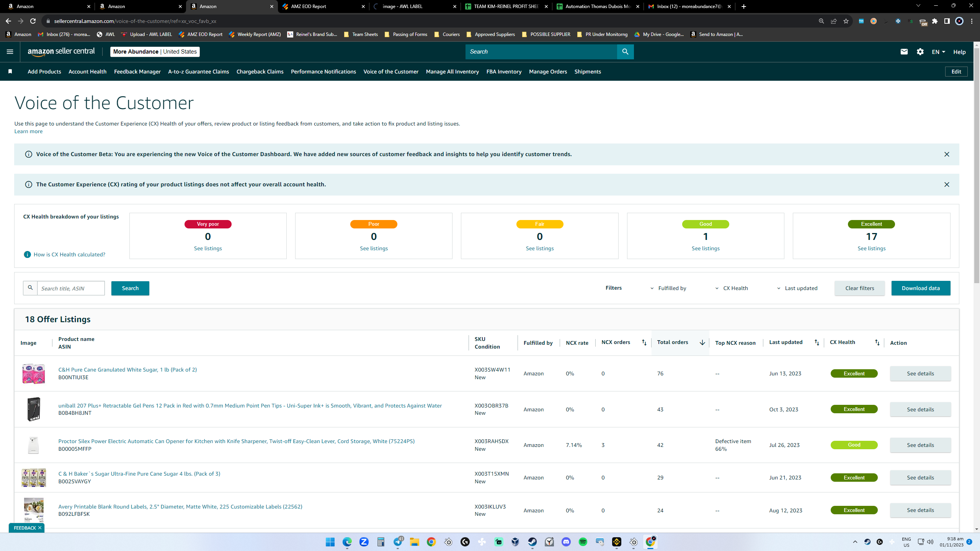Click the Search button for title or ASIN
Image resolution: width=980 pixels, height=551 pixels.
[130, 288]
